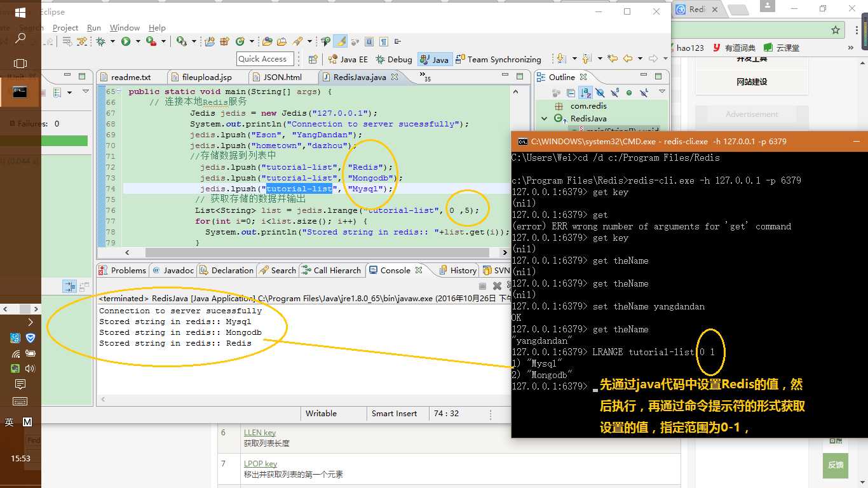The image size is (868, 488).
Task: Switch to the Java EE perspective
Action: coord(348,59)
